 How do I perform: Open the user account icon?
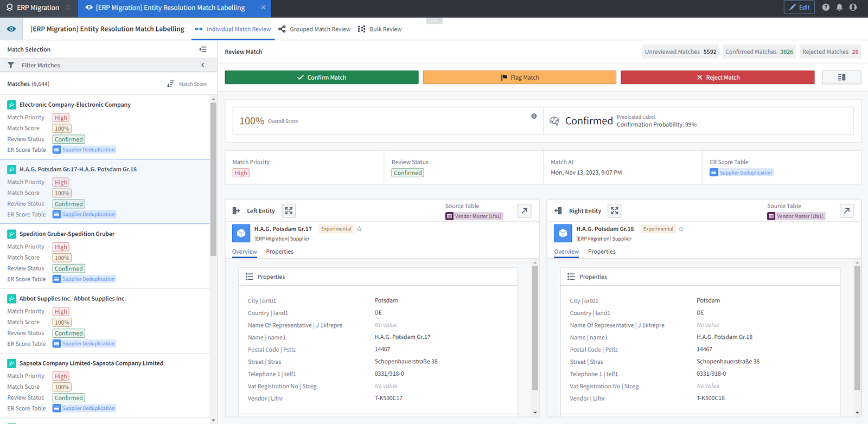pyautogui.click(x=853, y=8)
